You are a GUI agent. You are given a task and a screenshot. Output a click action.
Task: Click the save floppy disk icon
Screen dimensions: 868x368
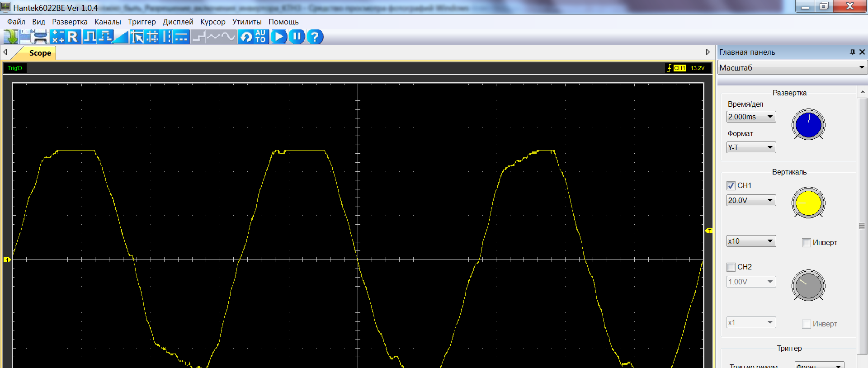pyautogui.click(x=26, y=37)
